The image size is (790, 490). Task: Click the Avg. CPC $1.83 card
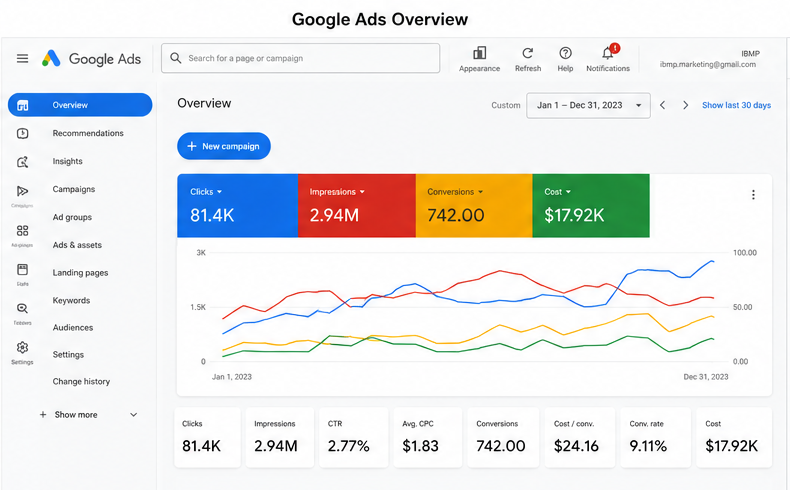coord(428,437)
